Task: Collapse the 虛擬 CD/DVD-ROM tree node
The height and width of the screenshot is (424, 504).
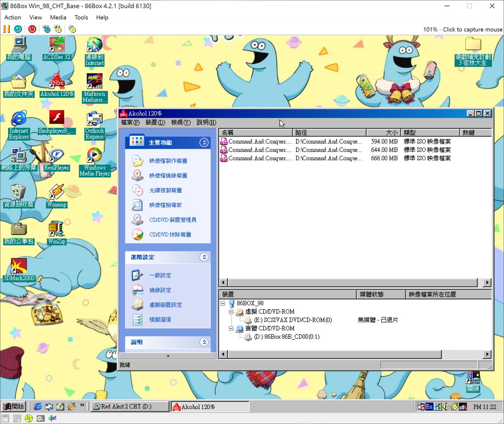Action: tap(231, 312)
